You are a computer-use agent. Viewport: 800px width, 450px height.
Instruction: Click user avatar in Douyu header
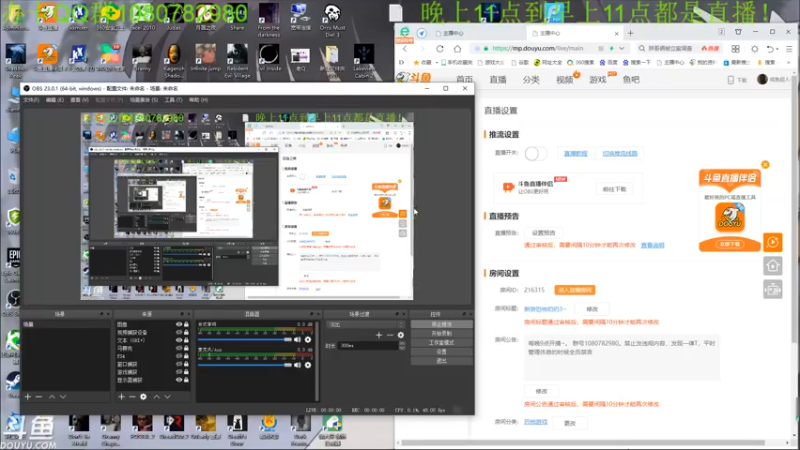coord(762,79)
